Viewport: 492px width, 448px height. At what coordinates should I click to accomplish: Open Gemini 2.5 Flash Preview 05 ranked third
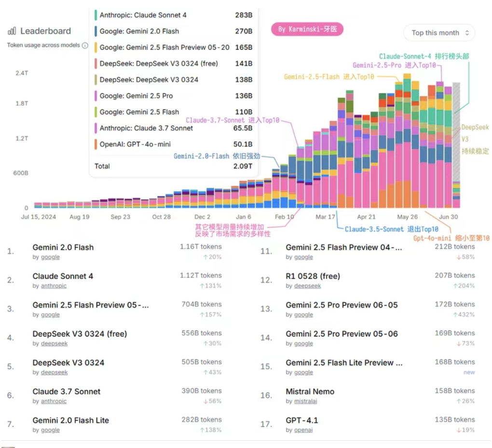pos(91,305)
